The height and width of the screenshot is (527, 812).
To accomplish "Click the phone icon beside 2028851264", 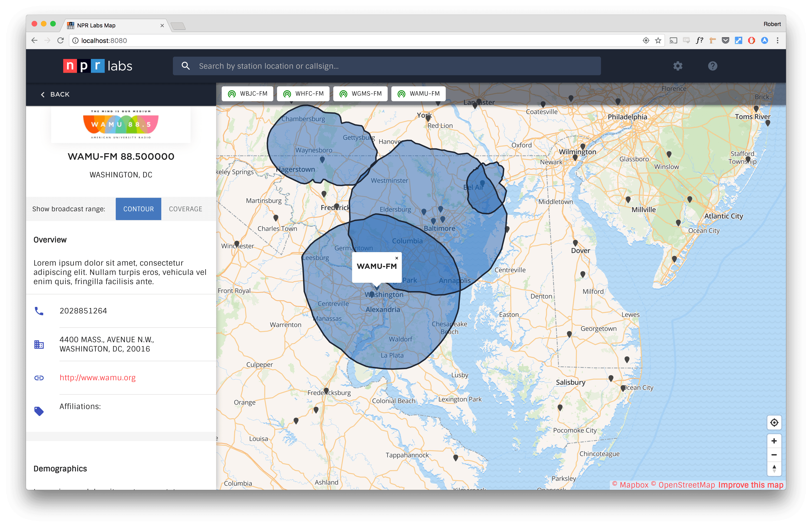I will tap(39, 311).
